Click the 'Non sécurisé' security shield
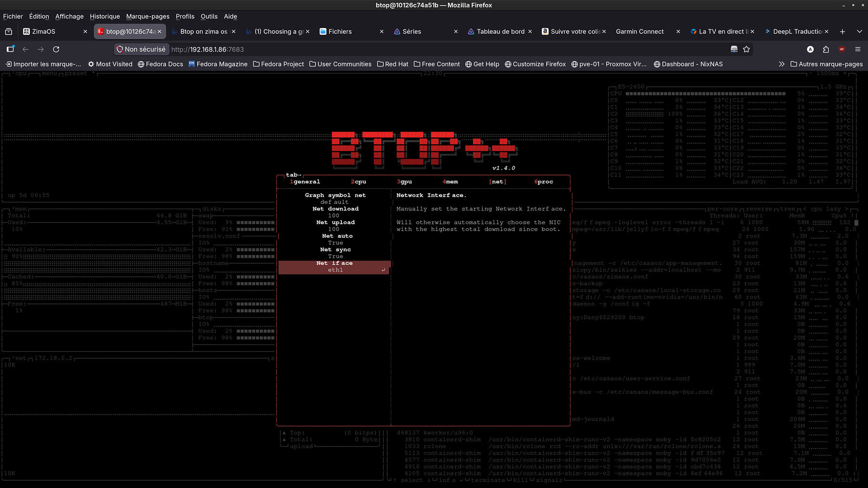 141,49
